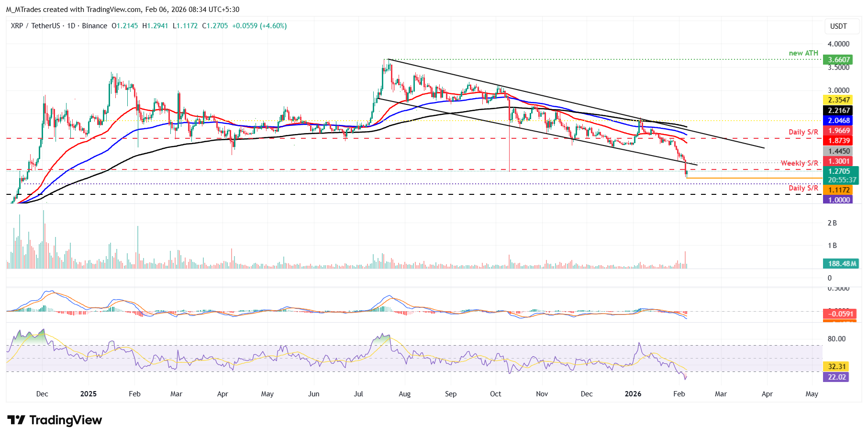The image size is (868, 438).
Task: Select the Weekly S/R annotation text
Action: click(799, 163)
